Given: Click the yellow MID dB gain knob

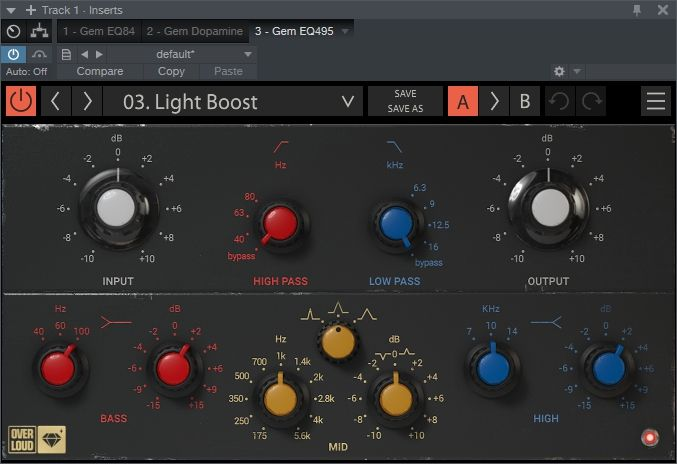Looking at the screenshot, I should click(395, 399).
